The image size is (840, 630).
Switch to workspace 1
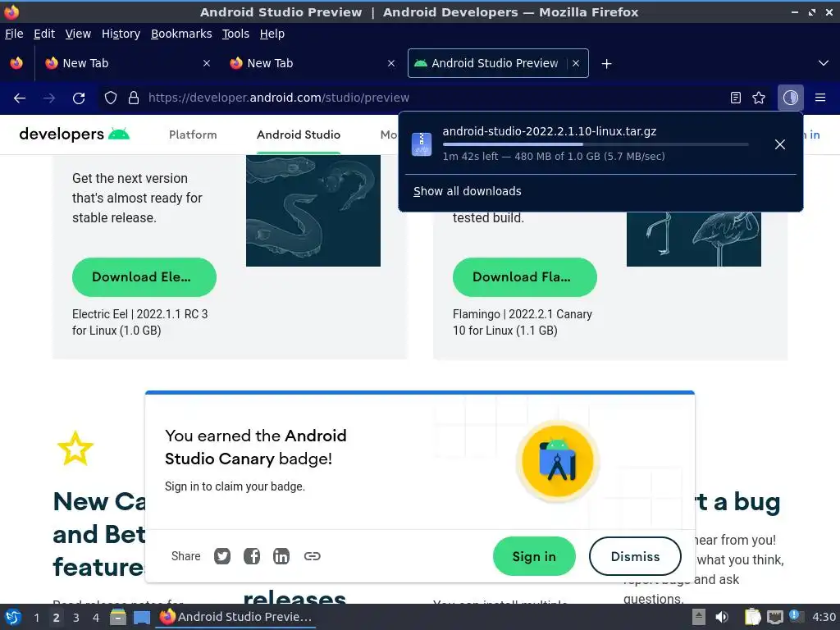36,618
